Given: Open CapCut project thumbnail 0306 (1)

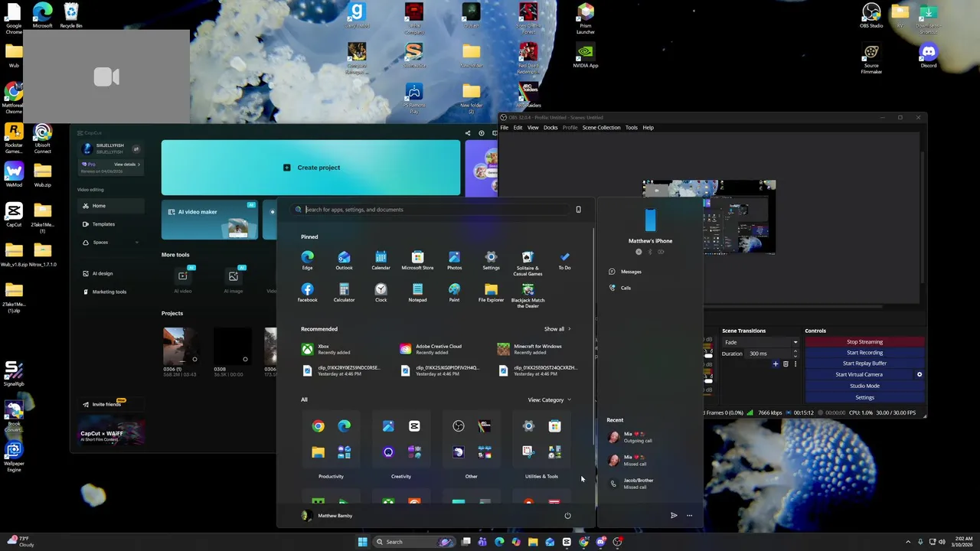Looking at the screenshot, I should (x=182, y=346).
